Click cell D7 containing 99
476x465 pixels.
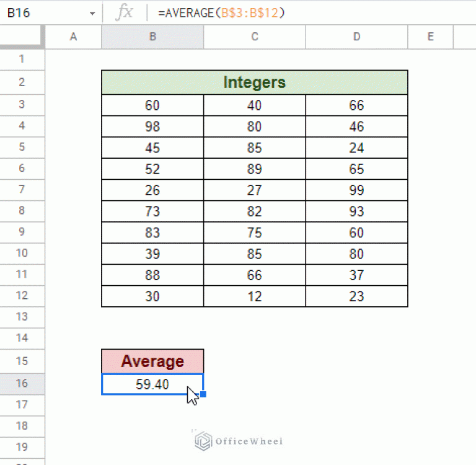(x=356, y=190)
